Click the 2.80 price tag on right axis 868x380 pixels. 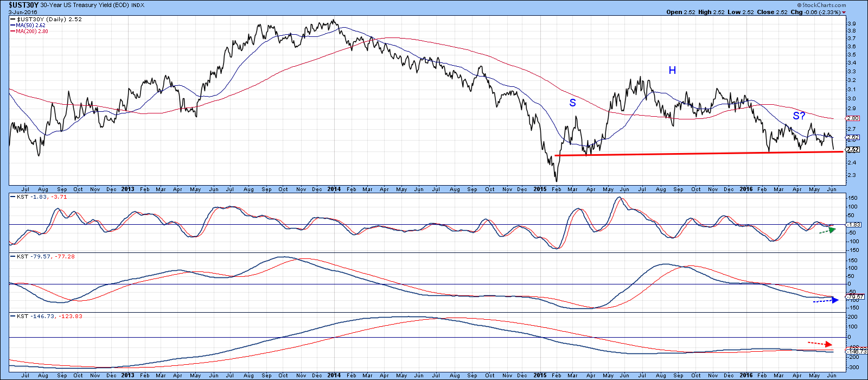[852, 118]
